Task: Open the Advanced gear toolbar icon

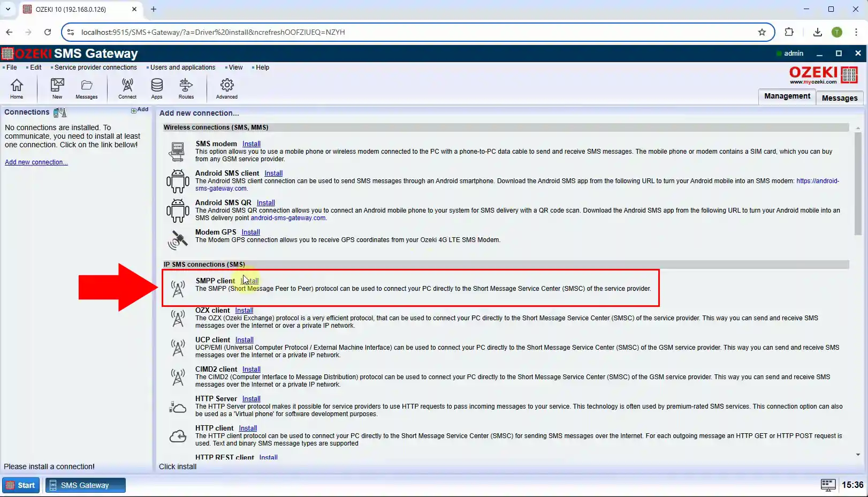Action: point(227,88)
